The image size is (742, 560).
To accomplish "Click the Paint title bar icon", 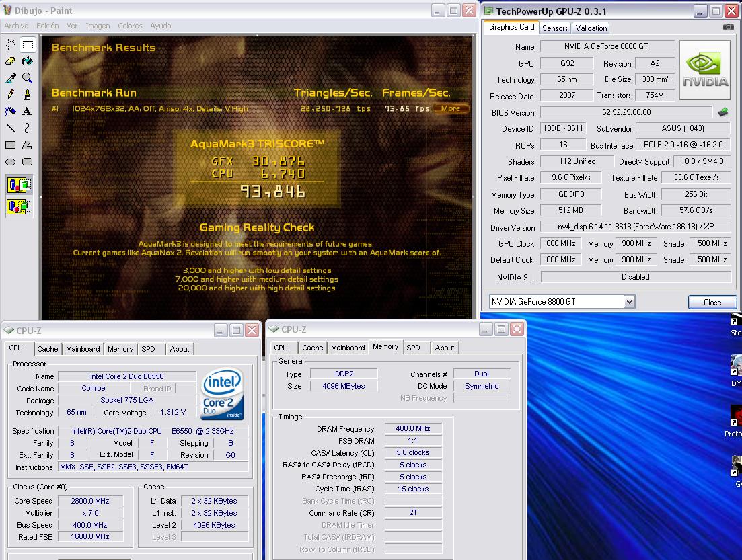I will [7, 10].
